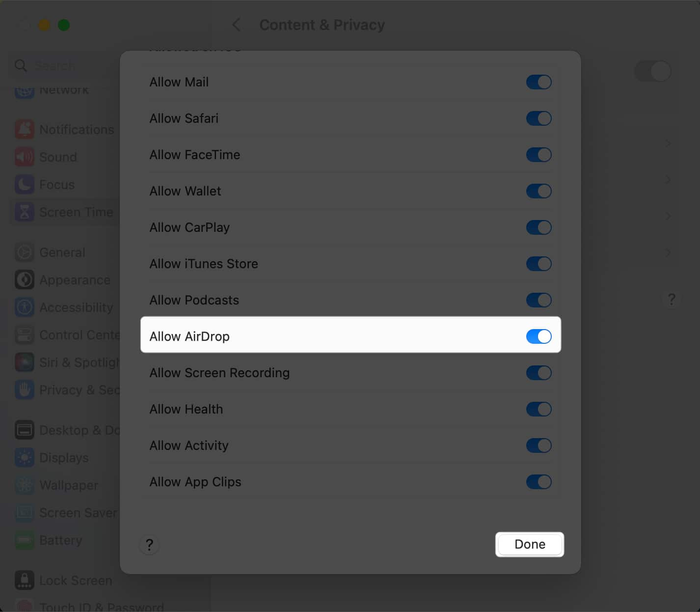Go back using the header chevron

tap(237, 25)
